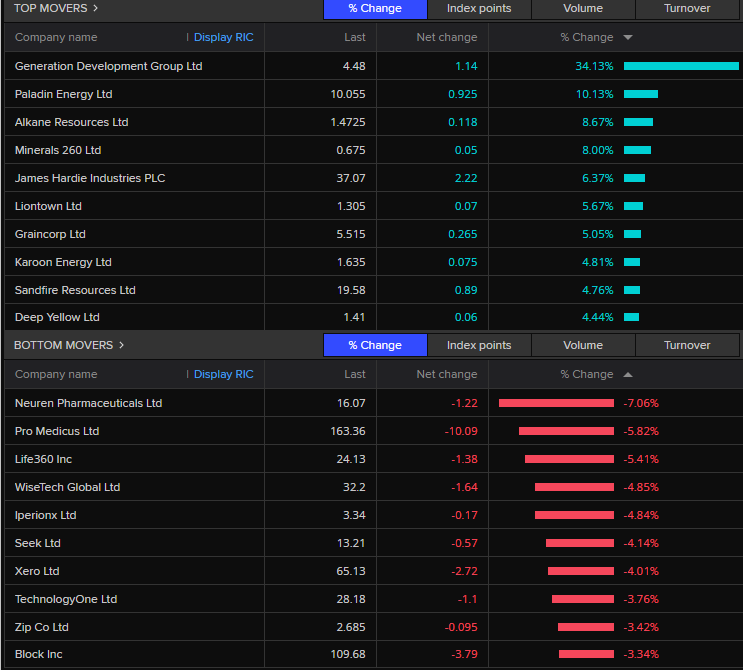743x670 pixels.
Task: Open James Hardie Industries PLC row
Action: point(373,178)
